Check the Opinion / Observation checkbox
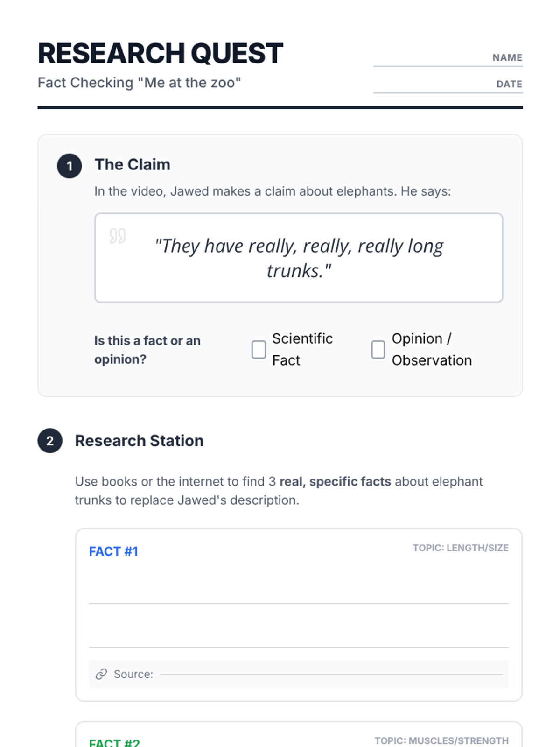This screenshot has height=747, width=560. [x=378, y=349]
